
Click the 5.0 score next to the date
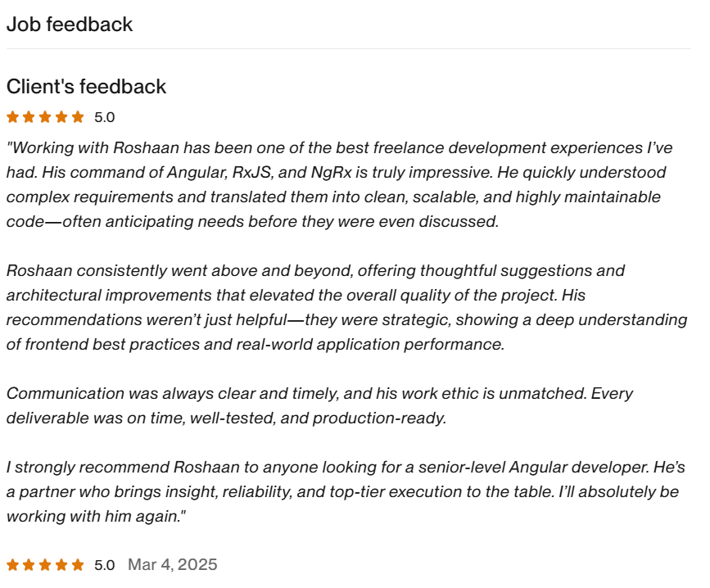105,565
